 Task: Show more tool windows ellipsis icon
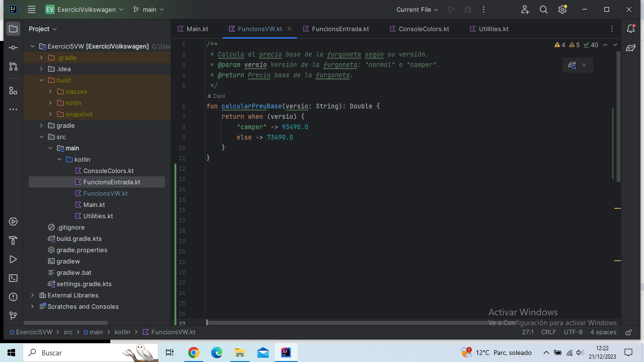(13, 109)
